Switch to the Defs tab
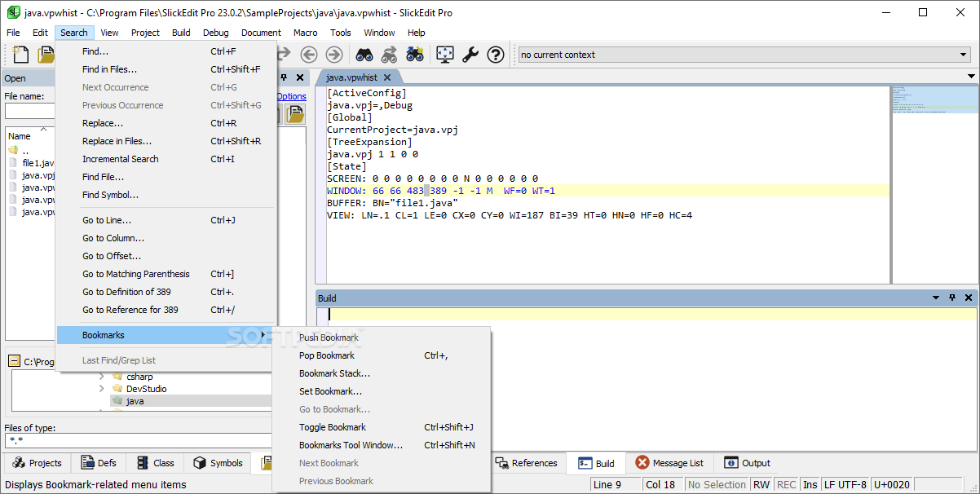 (98, 463)
